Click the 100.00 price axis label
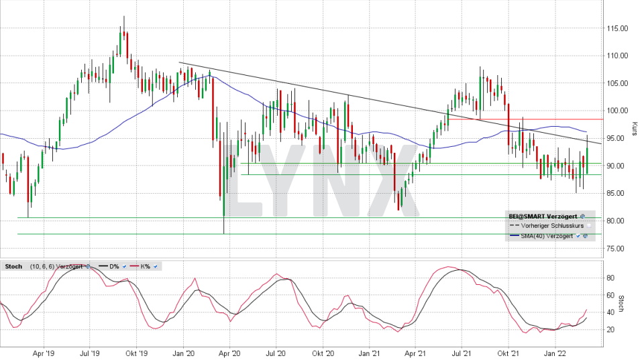This screenshot has width=644, height=362. click(x=617, y=111)
